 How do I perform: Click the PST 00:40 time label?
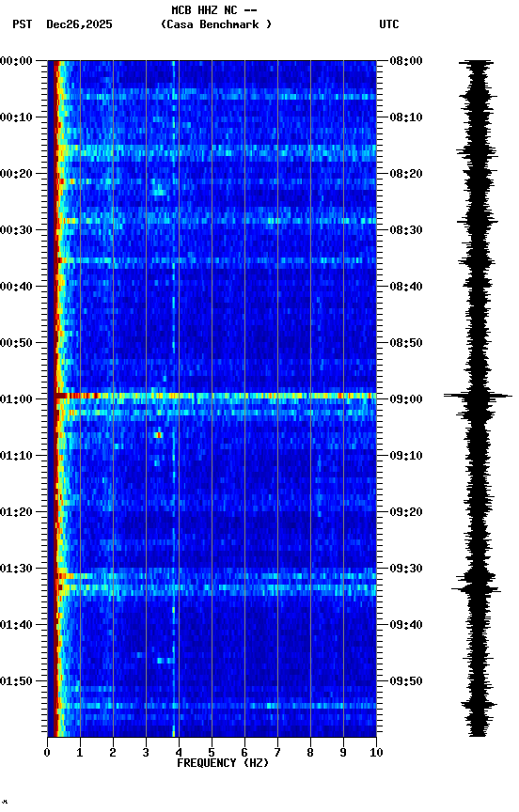(16, 287)
